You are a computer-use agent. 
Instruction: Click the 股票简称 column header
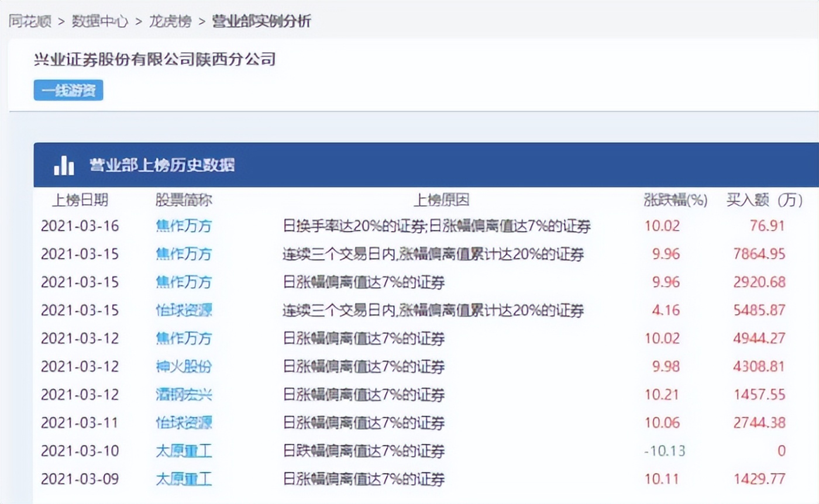(x=184, y=200)
